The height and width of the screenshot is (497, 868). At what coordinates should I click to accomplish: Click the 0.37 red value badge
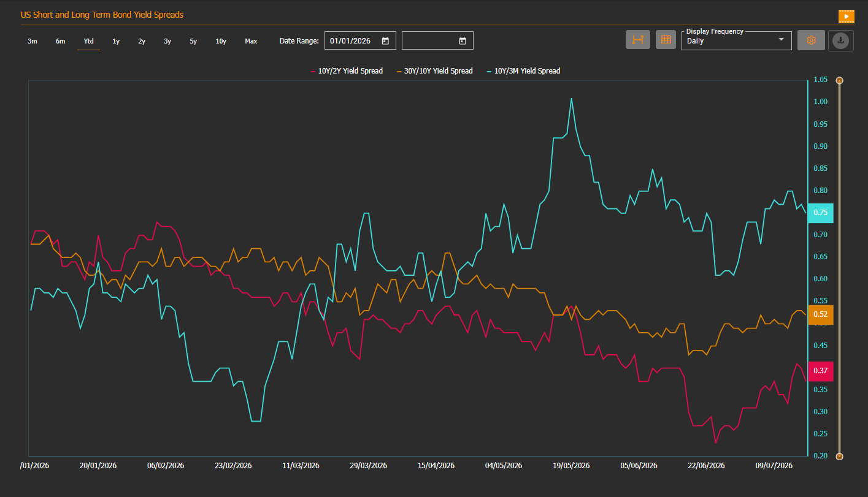tap(821, 371)
